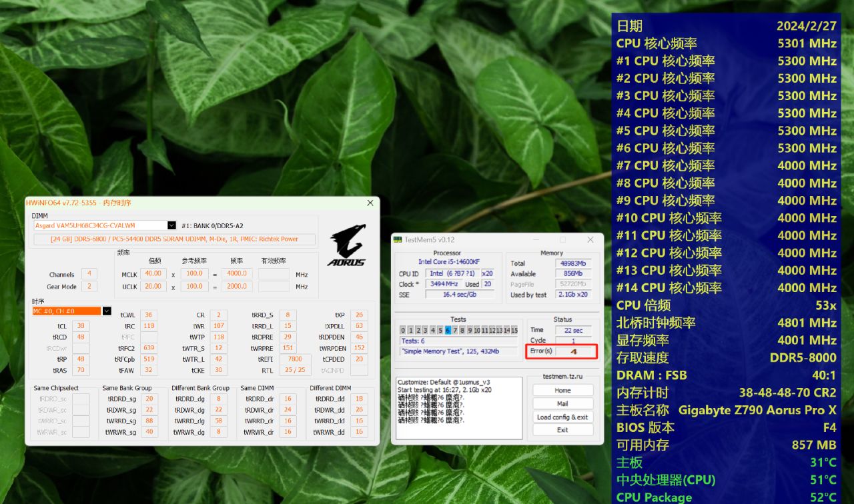Click the #14 CPU core frequency row
The width and height of the screenshot is (854, 504).
pyautogui.click(x=727, y=287)
